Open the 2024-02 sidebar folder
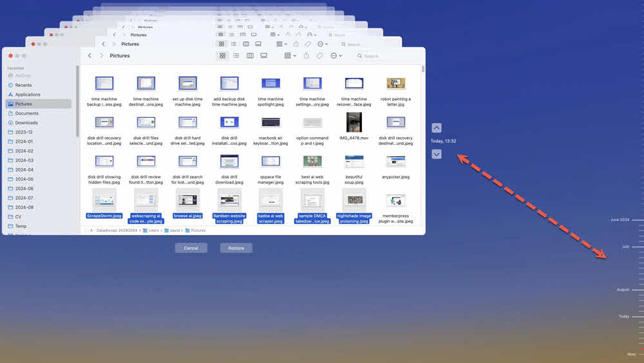The width and height of the screenshot is (644, 363). click(38, 151)
